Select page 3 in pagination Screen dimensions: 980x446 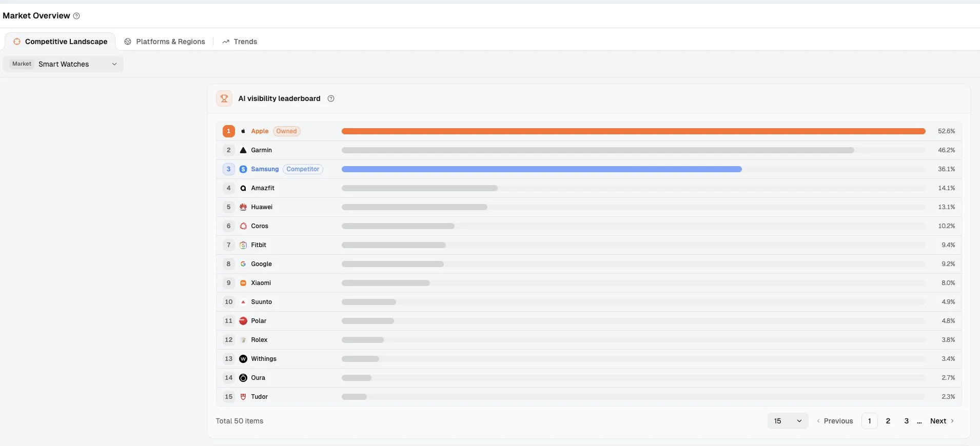(x=907, y=421)
